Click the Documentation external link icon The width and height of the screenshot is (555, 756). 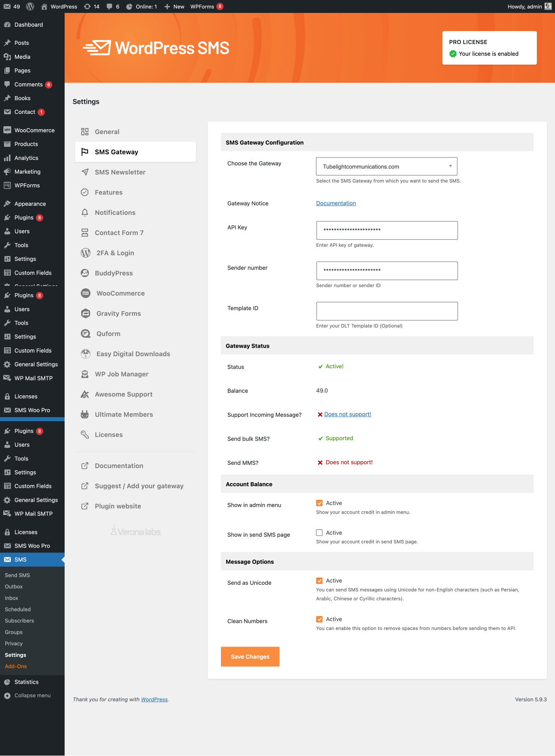click(85, 466)
